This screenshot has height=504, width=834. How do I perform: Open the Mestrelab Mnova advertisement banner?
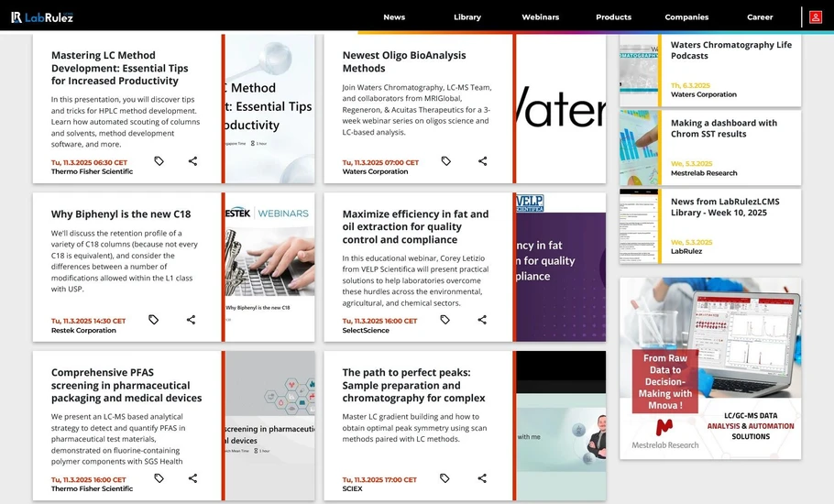point(710,368)
